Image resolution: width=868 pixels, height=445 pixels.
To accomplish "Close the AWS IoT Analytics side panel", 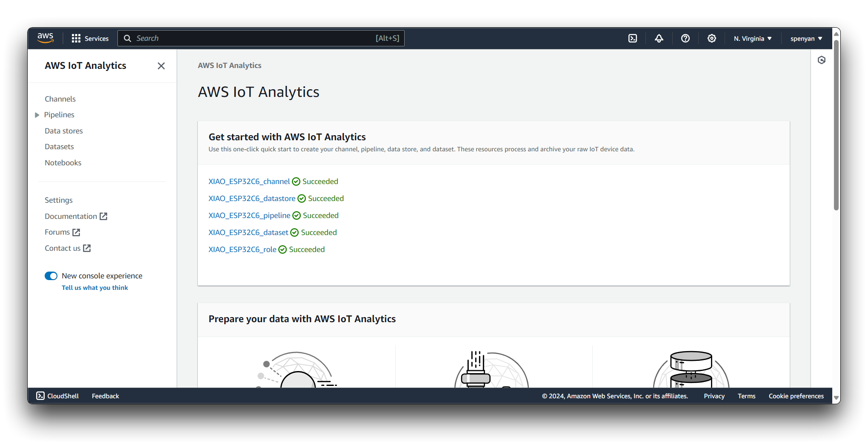I will 161,66.
